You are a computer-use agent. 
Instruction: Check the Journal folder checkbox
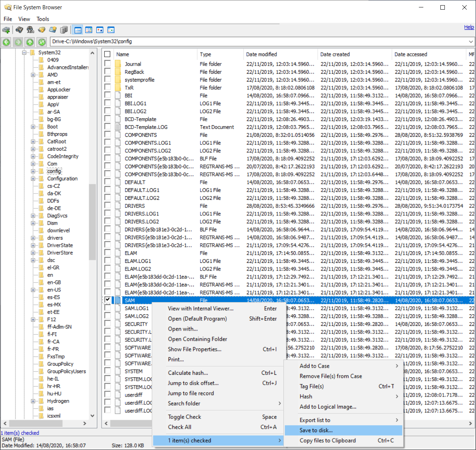pos(108,63)
